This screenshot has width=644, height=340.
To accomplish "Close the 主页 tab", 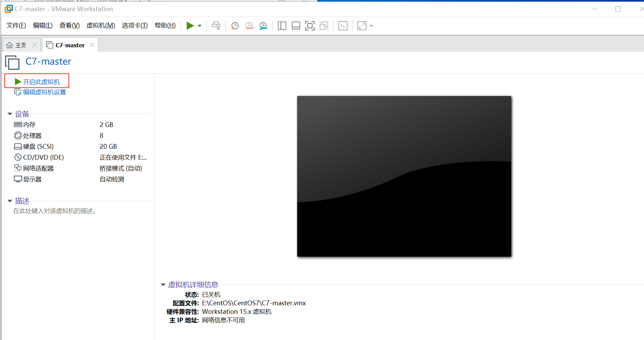I will coord(34,45).
